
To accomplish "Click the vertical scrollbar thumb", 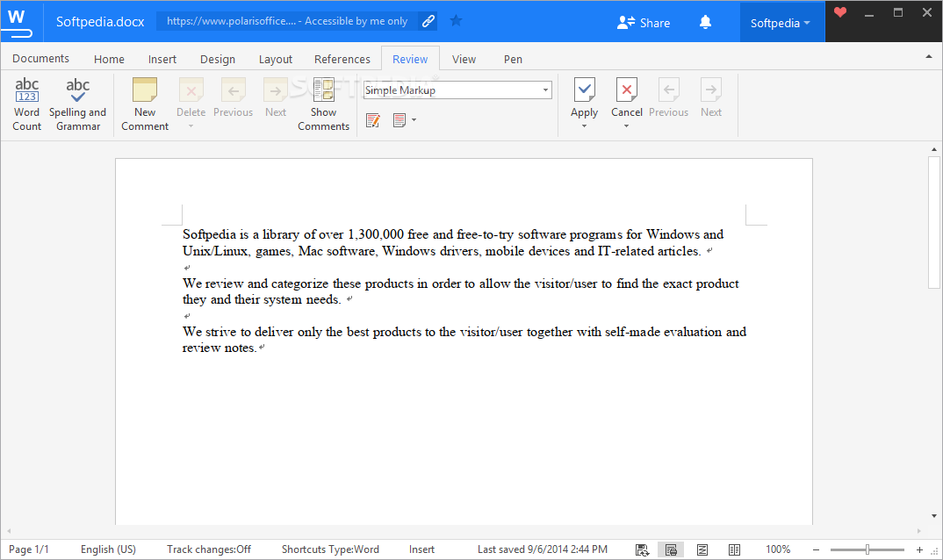I will pyautogui.click(x=933, y=223).
